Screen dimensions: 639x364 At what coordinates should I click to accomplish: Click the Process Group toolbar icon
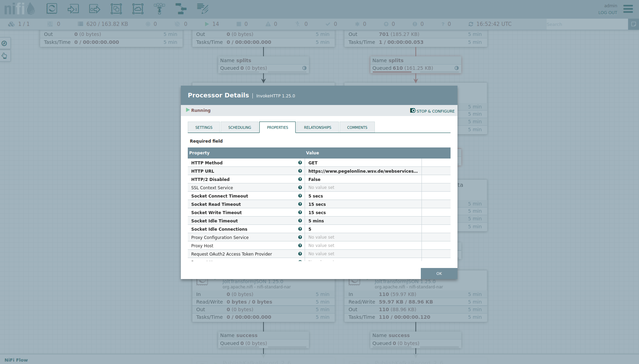(x=116, y=8)
